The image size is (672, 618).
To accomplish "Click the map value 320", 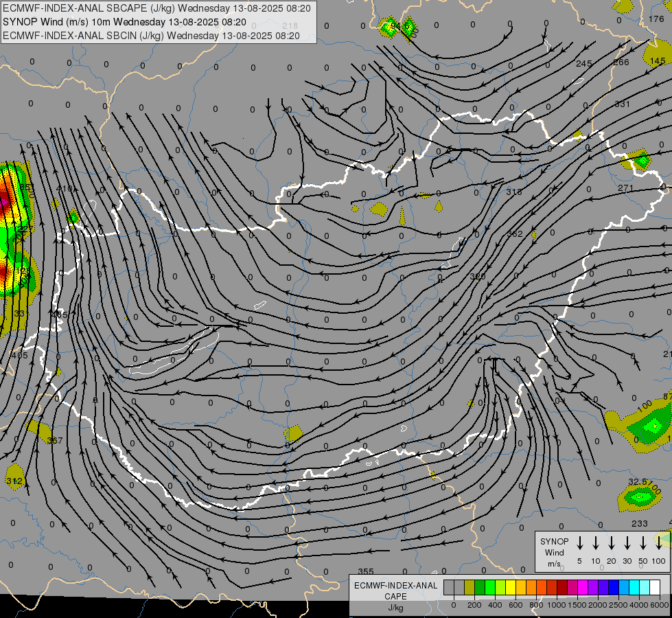I will click(478, 277).
